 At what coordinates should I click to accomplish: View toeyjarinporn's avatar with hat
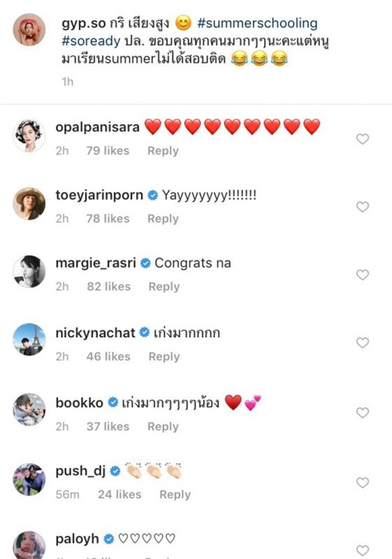[29, 204]
